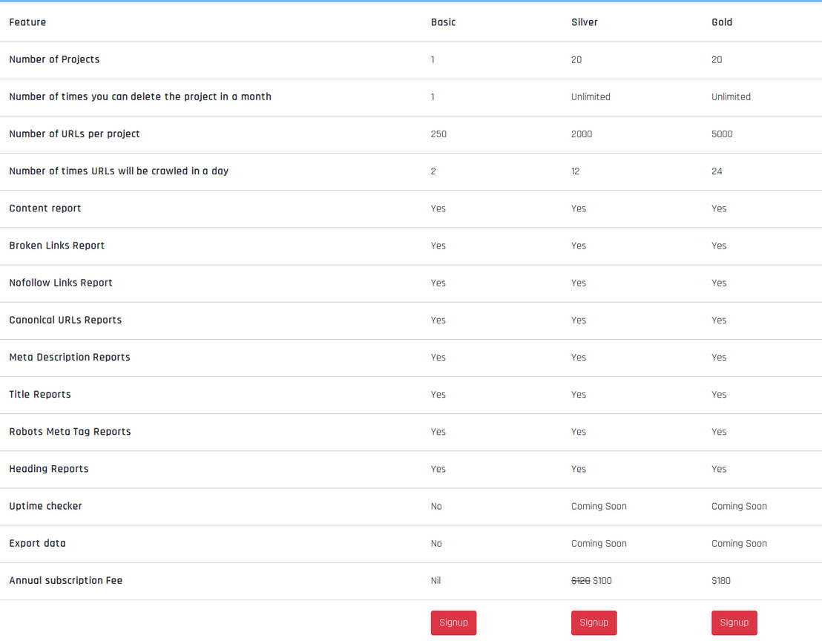Screen dimensions: 822x644
Task: Select the Silver column header
Action: [584, 22]
